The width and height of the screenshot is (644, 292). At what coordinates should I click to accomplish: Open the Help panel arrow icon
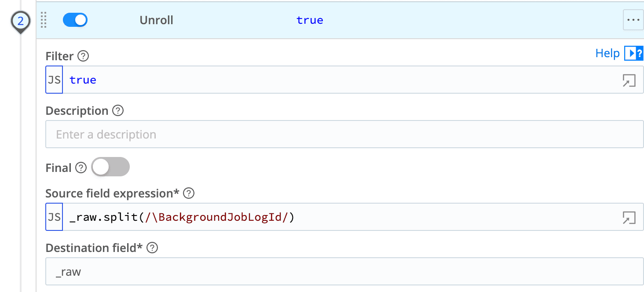(634, 53)
